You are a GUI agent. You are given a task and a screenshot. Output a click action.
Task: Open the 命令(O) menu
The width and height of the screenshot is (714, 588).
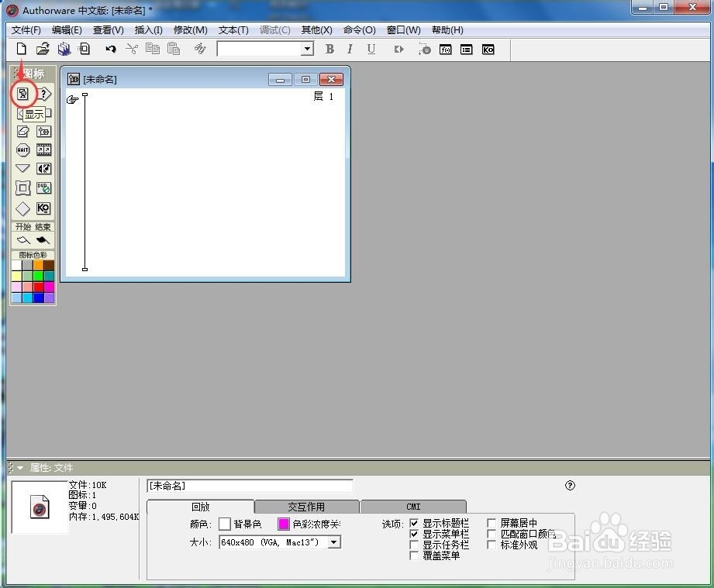click(x=359, y=30)
